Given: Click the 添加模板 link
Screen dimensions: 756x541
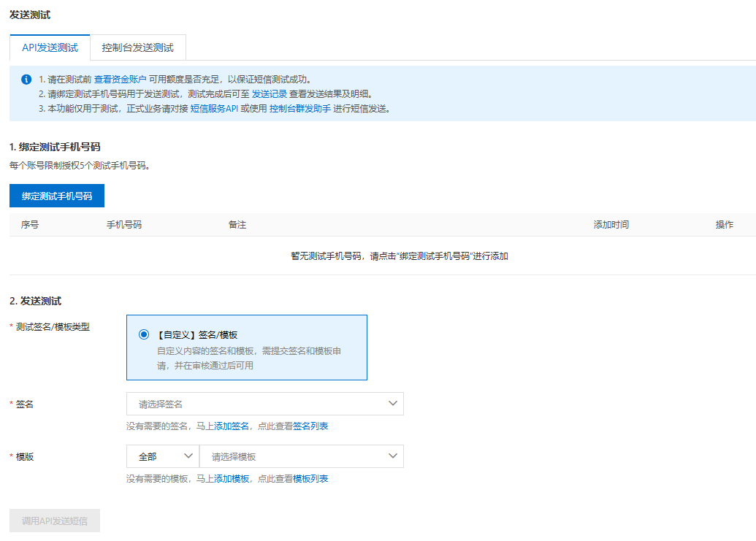Looking at the screenshot, I should [x=232, y=478].
